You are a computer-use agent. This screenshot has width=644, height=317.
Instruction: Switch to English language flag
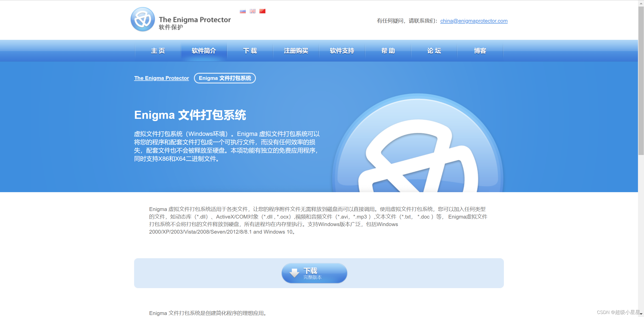(x=253, y=11)
